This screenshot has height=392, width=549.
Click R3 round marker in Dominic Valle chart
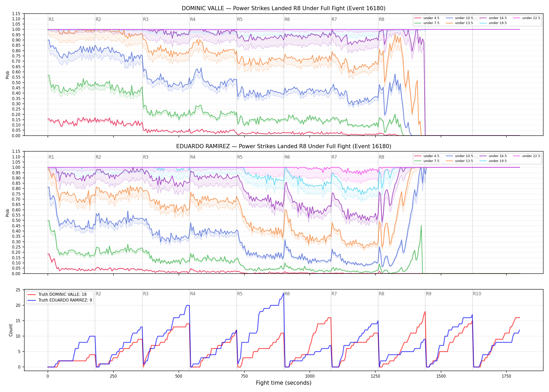click(146, 19)
